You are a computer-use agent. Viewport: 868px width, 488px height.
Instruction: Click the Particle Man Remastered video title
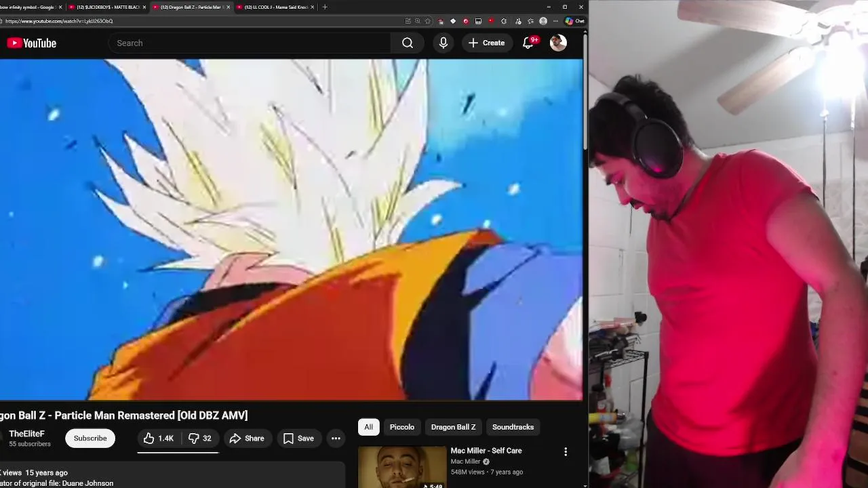pos(123,415)
